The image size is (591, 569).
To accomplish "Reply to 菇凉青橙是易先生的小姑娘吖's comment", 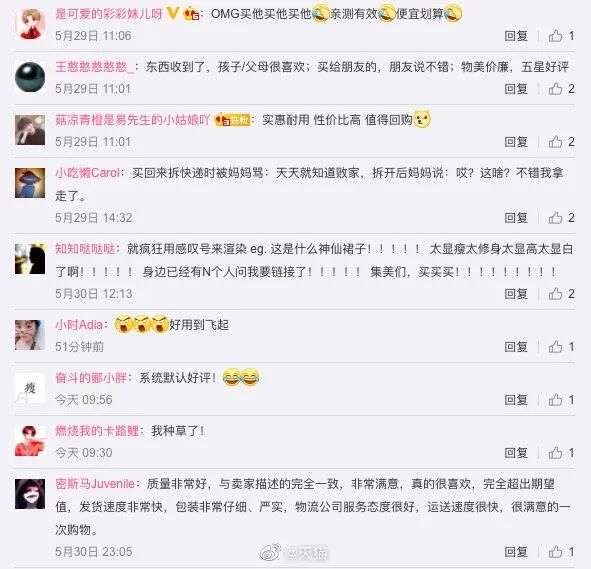I will tap(516, 142).
